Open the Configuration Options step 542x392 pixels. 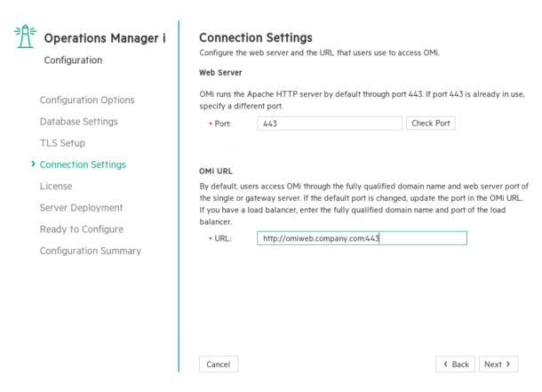(87, 100)
